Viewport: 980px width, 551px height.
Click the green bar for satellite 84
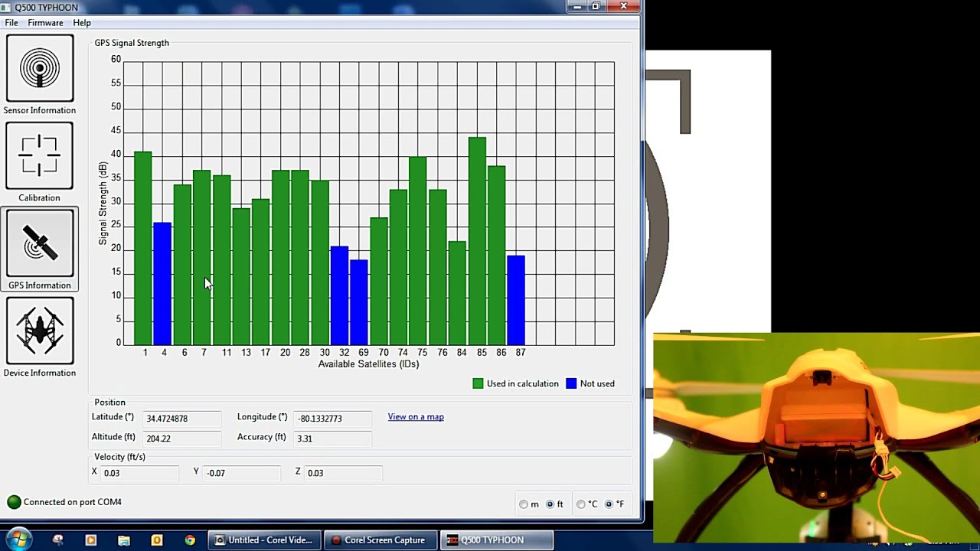457,293
